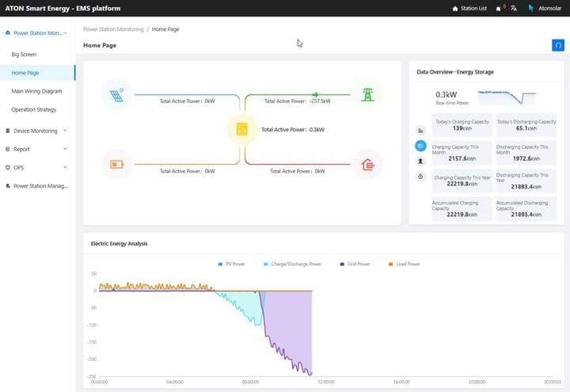Open the language translation icon
This screenshot has height=392, width=570.
click(x=513, y=9)
